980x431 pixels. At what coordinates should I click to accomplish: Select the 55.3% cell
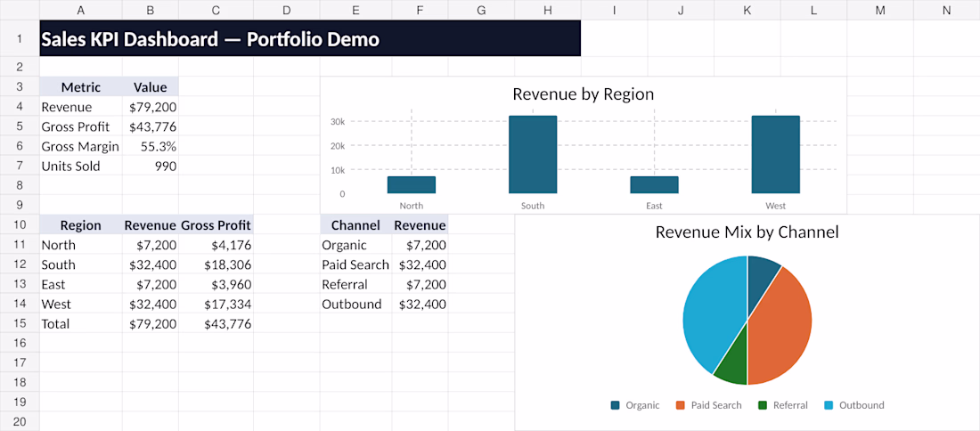pyautogui.click(x=151, y=146)
